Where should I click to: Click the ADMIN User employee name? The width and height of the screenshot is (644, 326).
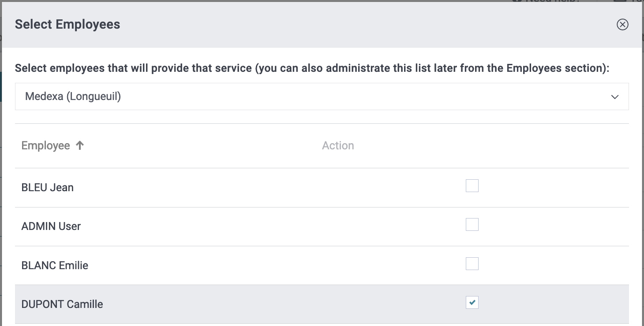point(51,226)
